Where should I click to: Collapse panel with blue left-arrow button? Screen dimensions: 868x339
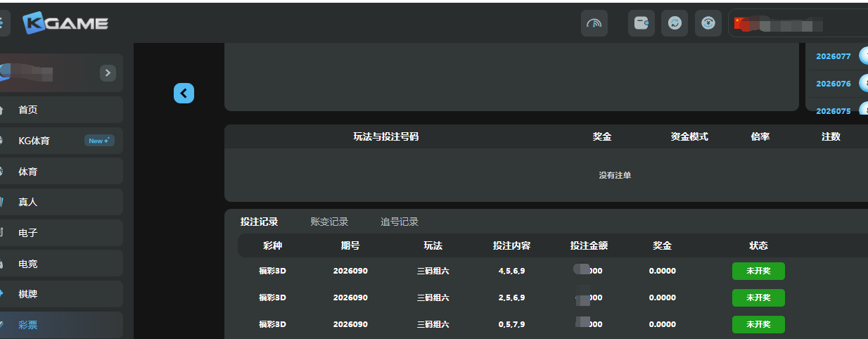184,93
